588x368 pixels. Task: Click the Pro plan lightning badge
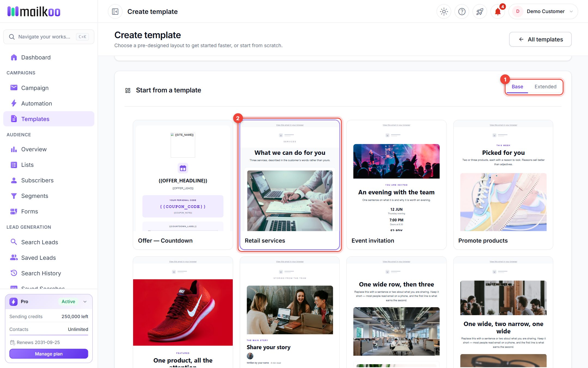click(x=14, y=301)
